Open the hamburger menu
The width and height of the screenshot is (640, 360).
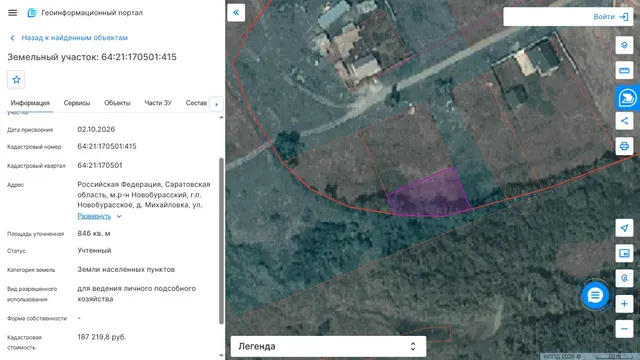tap(13, 13)
